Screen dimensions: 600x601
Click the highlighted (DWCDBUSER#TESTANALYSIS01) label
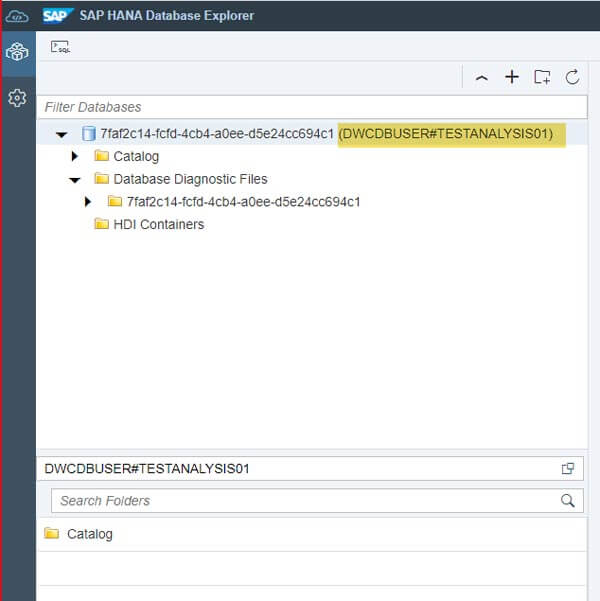pyautogui.click(x=446, y=134)
